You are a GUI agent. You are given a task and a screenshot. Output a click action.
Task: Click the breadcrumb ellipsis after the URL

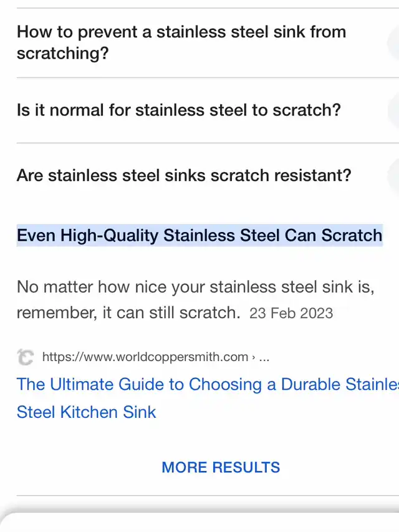[x=264, y=357]
